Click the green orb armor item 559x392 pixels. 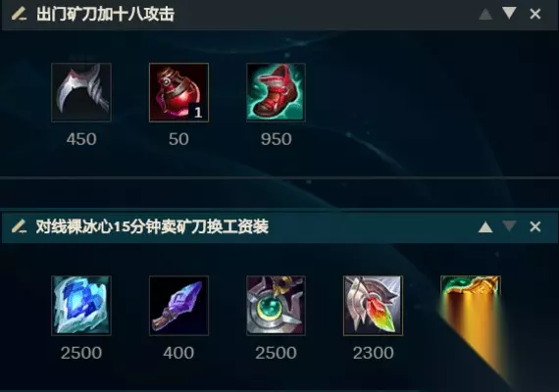point(276,306)
